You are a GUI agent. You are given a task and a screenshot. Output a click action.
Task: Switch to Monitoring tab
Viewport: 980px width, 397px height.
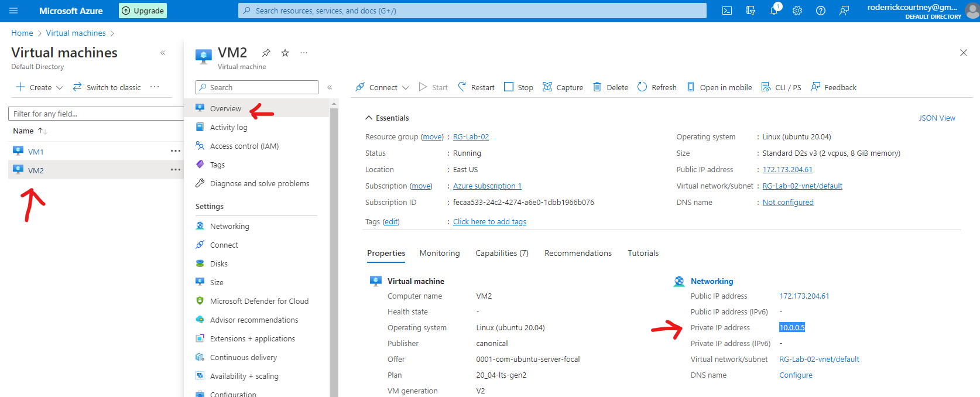coord(440,253)
